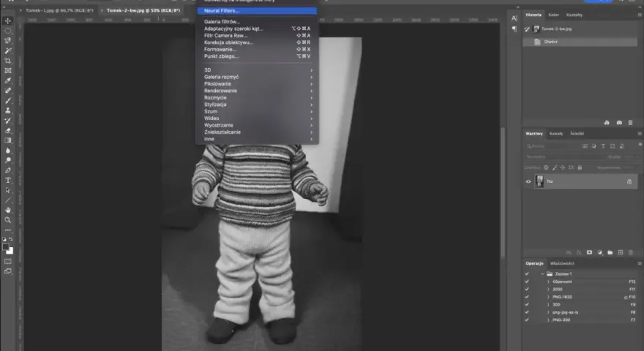Toggle checkmark for Zestaw 1 action set
Image resolution: width=644 pixels, height=351 pixels.
527,273
